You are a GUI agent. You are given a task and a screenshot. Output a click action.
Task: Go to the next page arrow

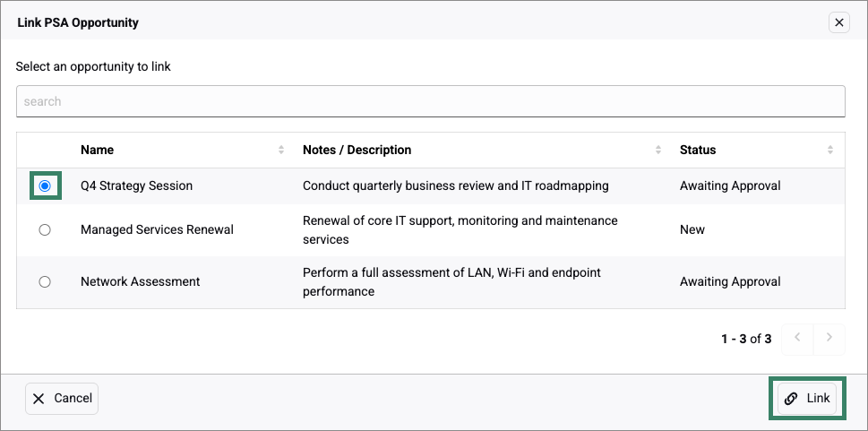tap(829, 338)
